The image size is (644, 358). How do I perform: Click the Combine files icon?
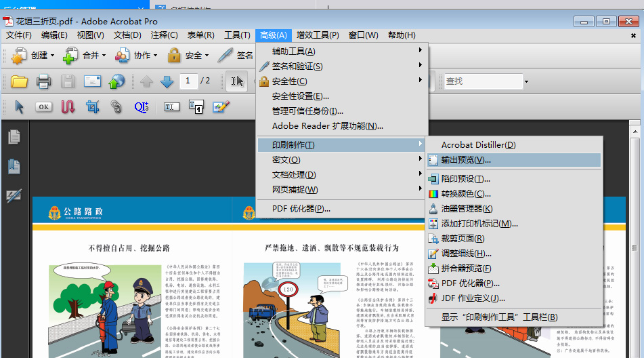click(x=70, y=56)
